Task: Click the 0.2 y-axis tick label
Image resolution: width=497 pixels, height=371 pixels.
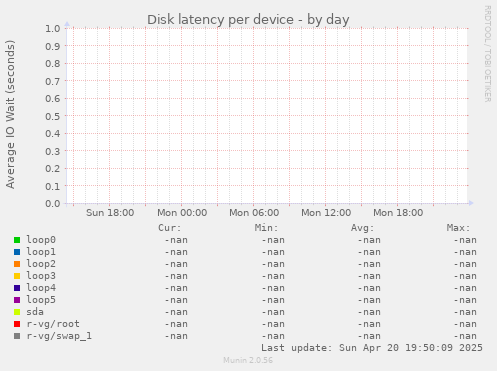Action: coord(53,169)
